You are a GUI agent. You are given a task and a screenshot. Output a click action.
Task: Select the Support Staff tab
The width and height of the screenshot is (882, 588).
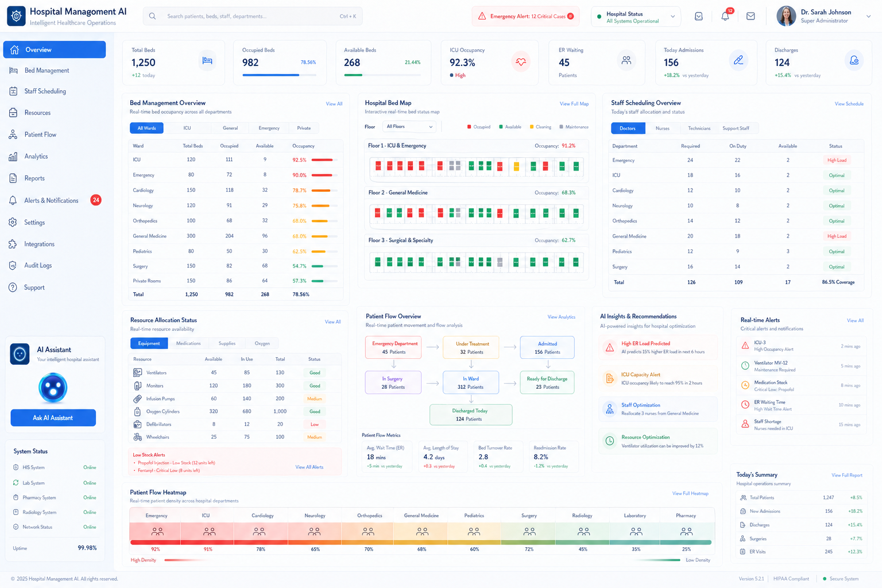click(736, 128)
